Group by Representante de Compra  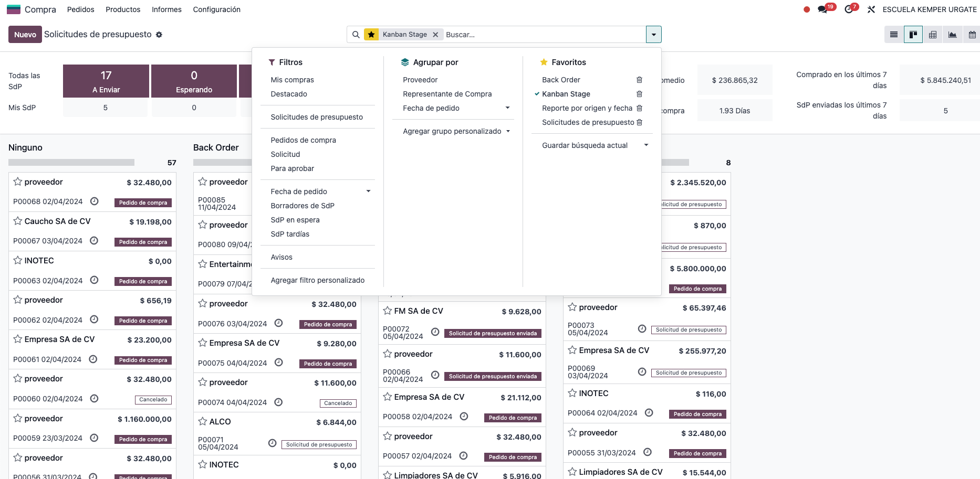[x=447, y=94]
